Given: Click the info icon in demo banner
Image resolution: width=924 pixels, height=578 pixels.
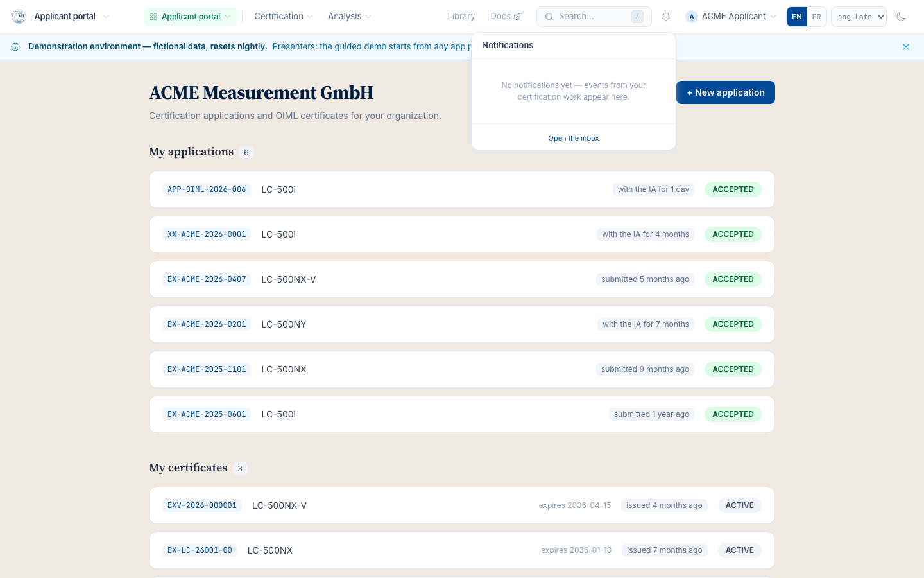Looking at the screenshot, I should (x=15, y=47).
